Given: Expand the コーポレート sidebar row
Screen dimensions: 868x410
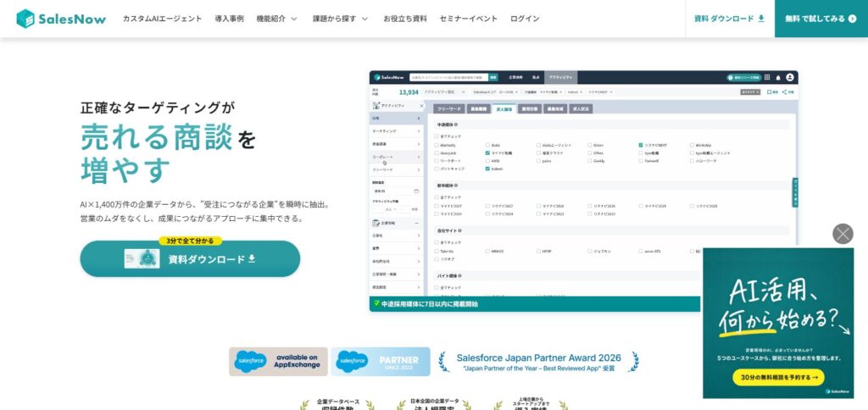Looking at the screenshot, I should coord(397,158).
